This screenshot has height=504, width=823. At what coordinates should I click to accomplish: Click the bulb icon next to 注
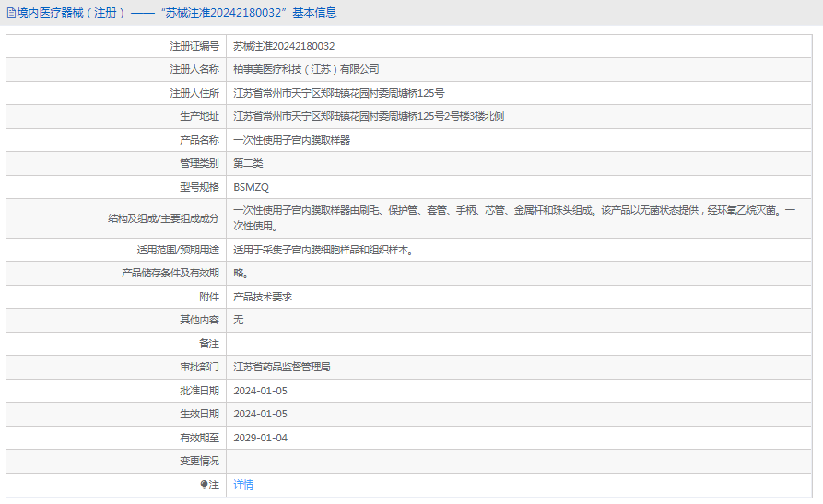click(x=205, y=485)
